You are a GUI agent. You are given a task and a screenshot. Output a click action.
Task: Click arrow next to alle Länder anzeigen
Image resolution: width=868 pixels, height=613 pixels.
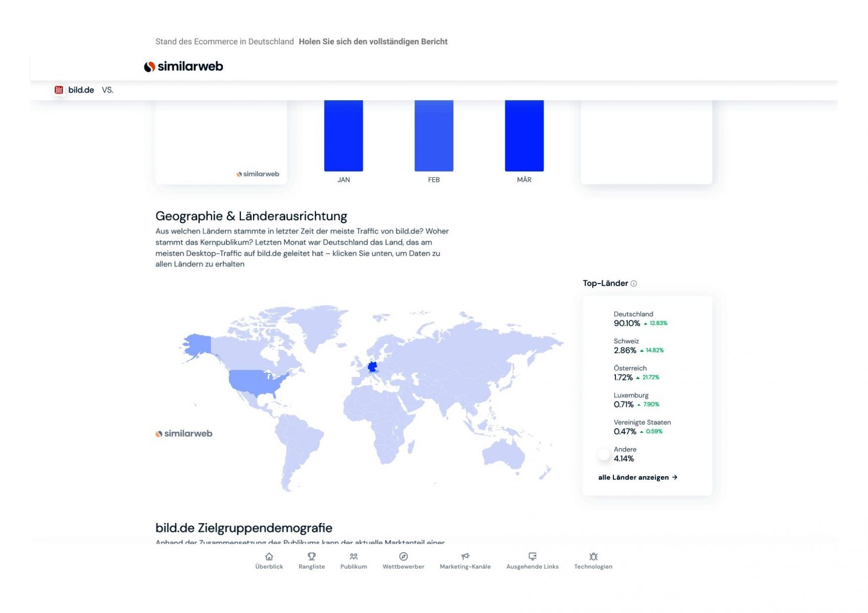675,477
